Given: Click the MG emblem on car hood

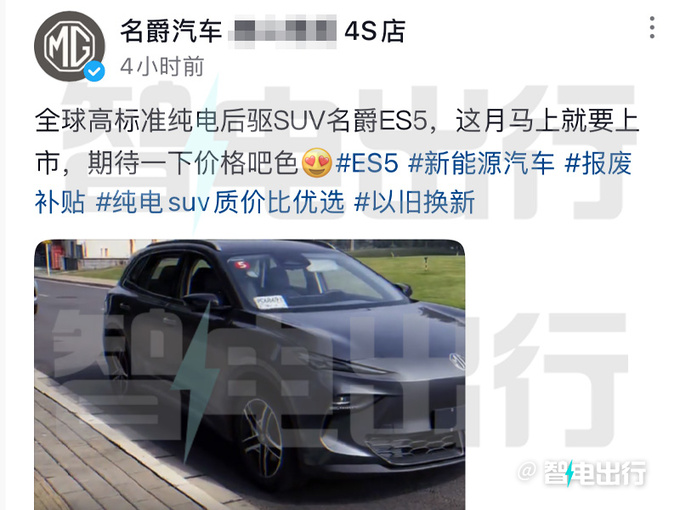Looking at the screenshot, I should (458, 361).
